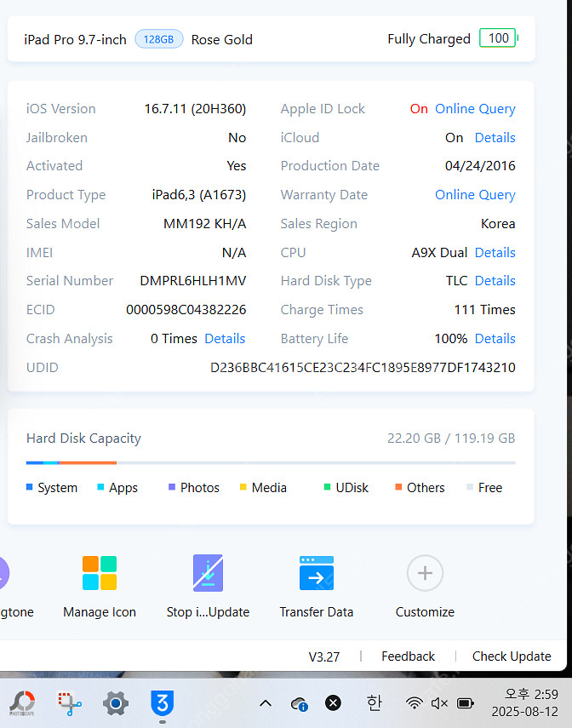Click the product type iPad6,3 (A1673)
572x728 pixels.
(x=199, y=194)
